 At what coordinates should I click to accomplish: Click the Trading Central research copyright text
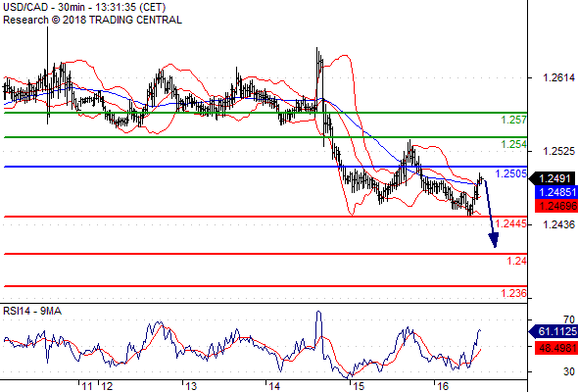(92, 20)
